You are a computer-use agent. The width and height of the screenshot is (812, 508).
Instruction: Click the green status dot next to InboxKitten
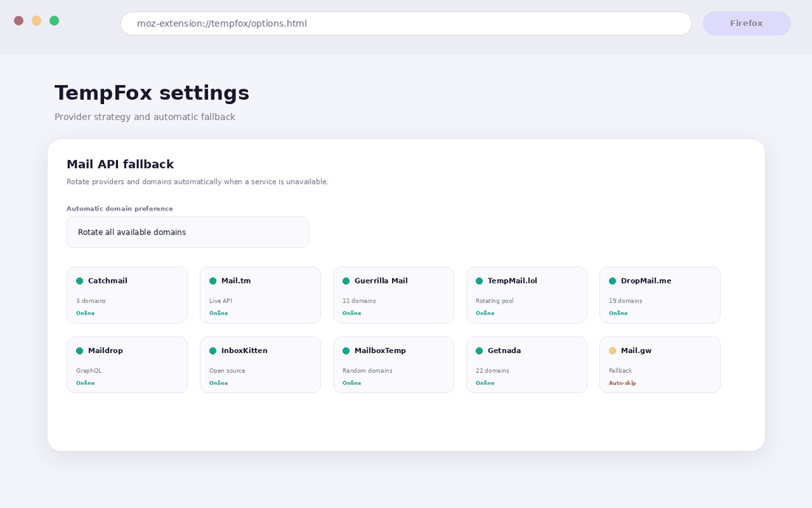point(213,351)
